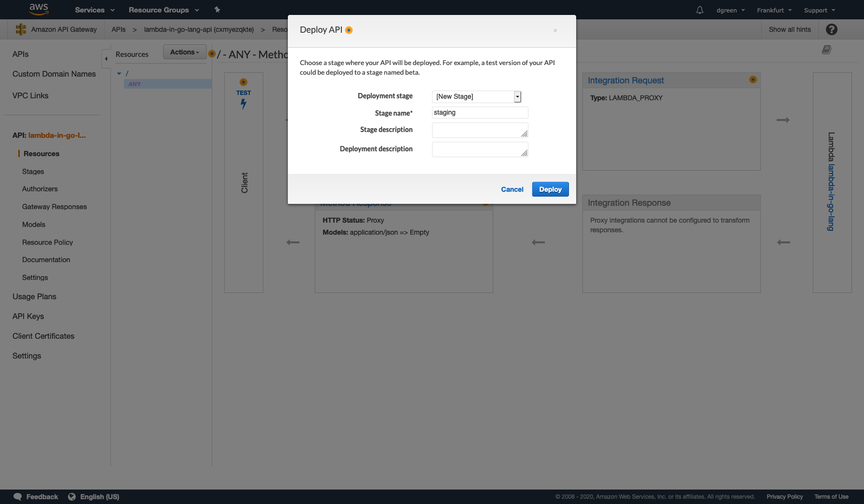This screenshot has width=864, height=504.
Task: Click the Type: LAMBDA_PROXY text
Action: click(626, 98)
